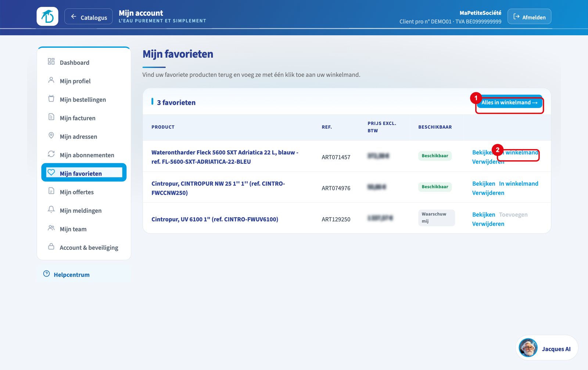Click the MaPetiteSociété account name

480,13
